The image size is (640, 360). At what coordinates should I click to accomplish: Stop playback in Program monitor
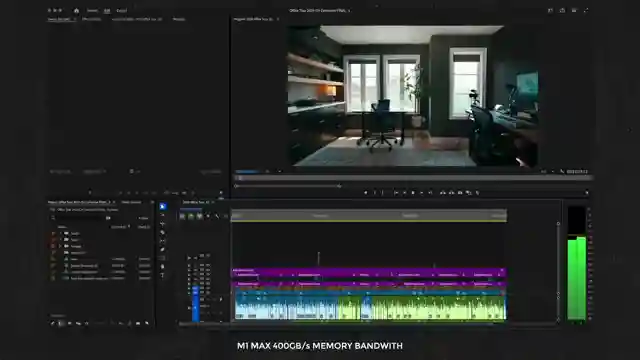pyautogui.click(x=413, y=193)
